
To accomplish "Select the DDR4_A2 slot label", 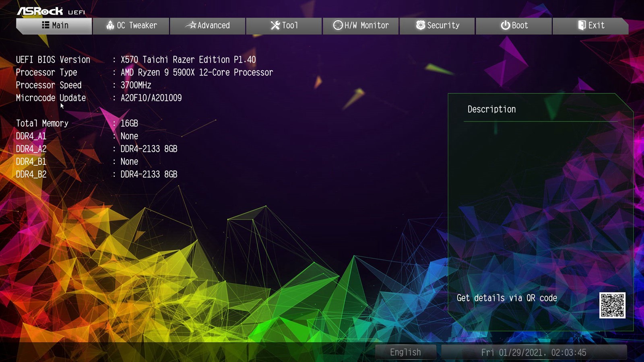I will click(31, 149).
